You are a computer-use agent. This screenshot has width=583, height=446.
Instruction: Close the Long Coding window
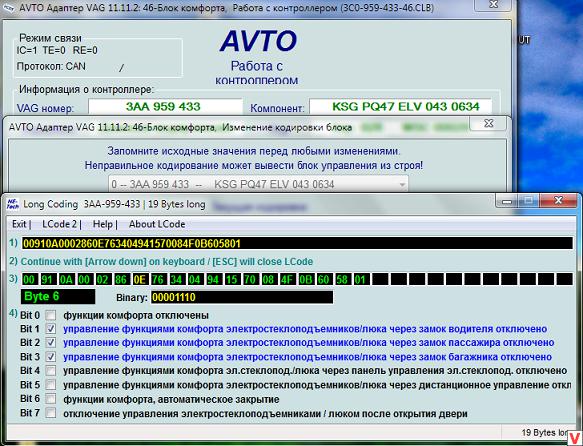pyautogui.click(x=558, y=201)
